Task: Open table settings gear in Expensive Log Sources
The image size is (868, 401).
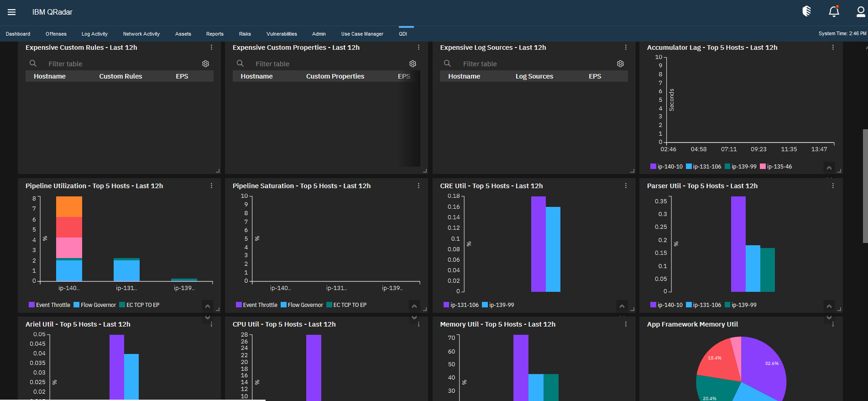Action: tap(620, 64)
